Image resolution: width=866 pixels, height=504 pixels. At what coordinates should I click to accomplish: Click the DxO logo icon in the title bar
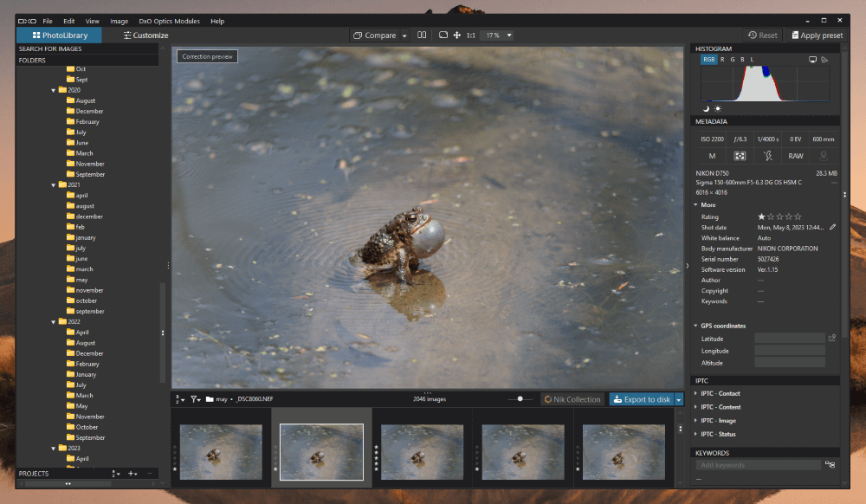(x=27, y=21)
